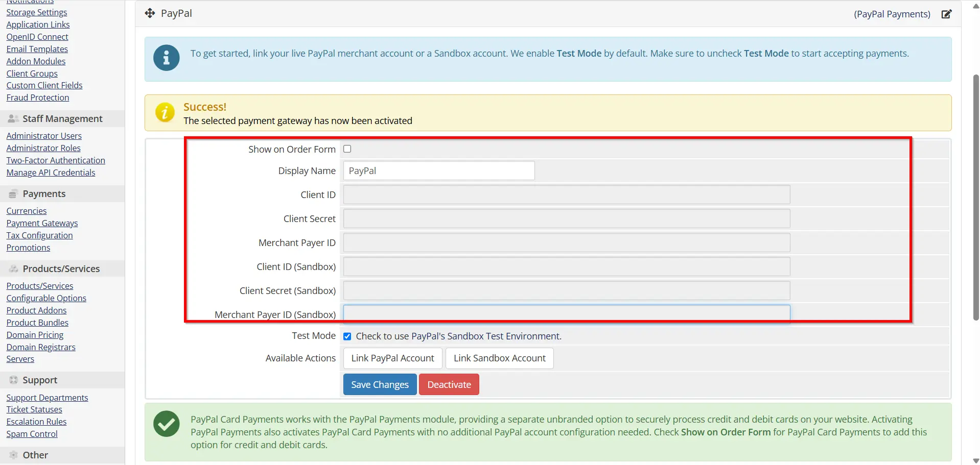Open Tax Configuration link
The height and width of the screenshot is (465, 980).
tap(39, 235)
